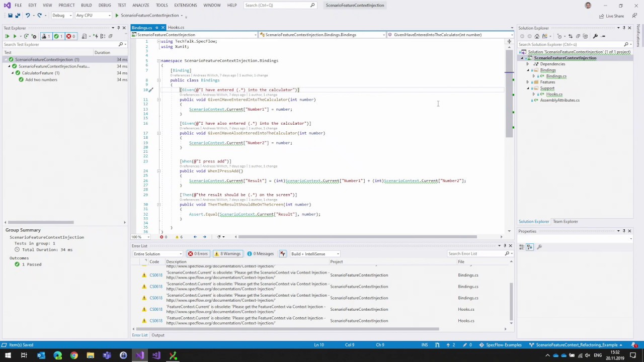Screen dimensions: 644x362
Task: Toggle the failed tests filter showing 0
Action: pos(71,36)
